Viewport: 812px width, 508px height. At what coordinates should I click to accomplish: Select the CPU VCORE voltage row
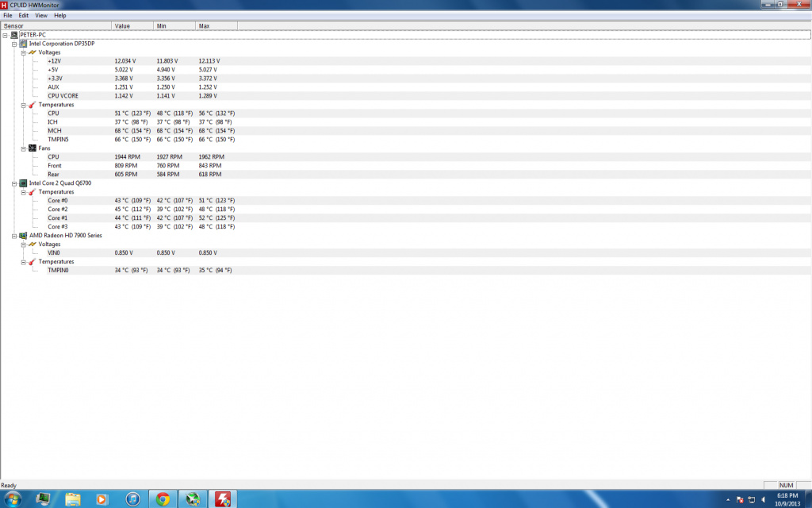tap(63, 96)
